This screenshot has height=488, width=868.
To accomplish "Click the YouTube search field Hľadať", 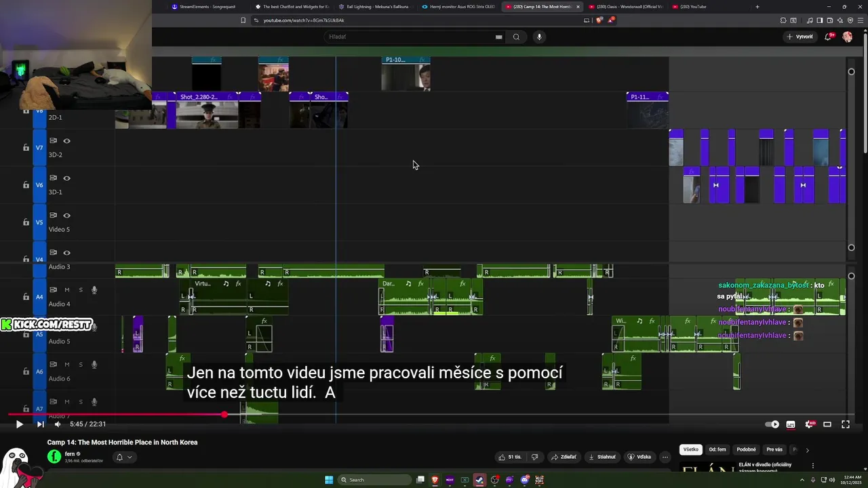I will tap(410, 37).
